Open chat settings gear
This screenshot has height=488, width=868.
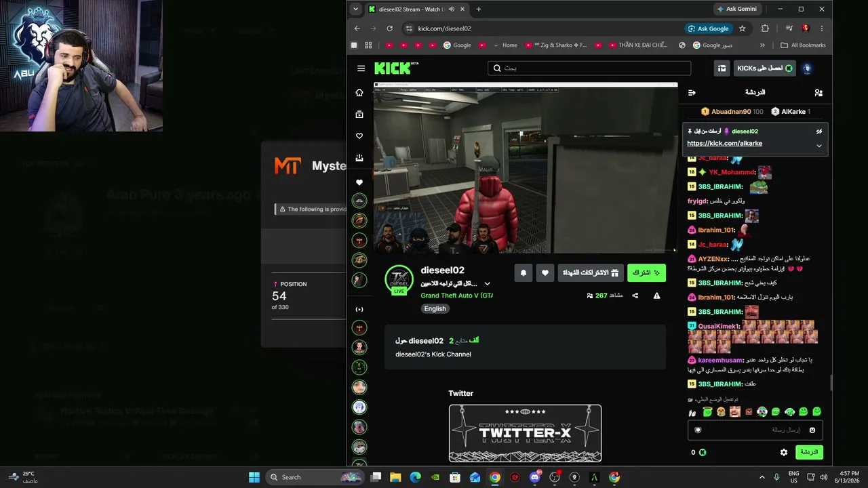[x=784, y=452]
